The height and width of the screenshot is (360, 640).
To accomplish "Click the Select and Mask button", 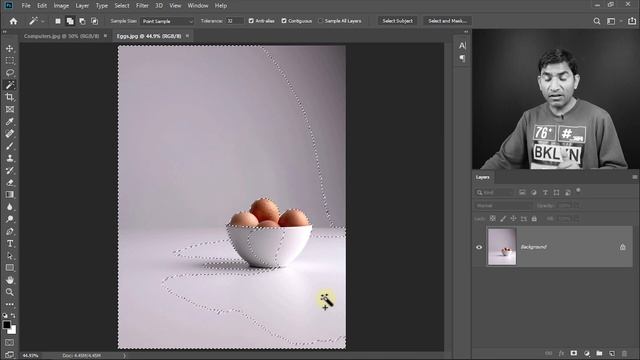I will [x=447, y=21].
